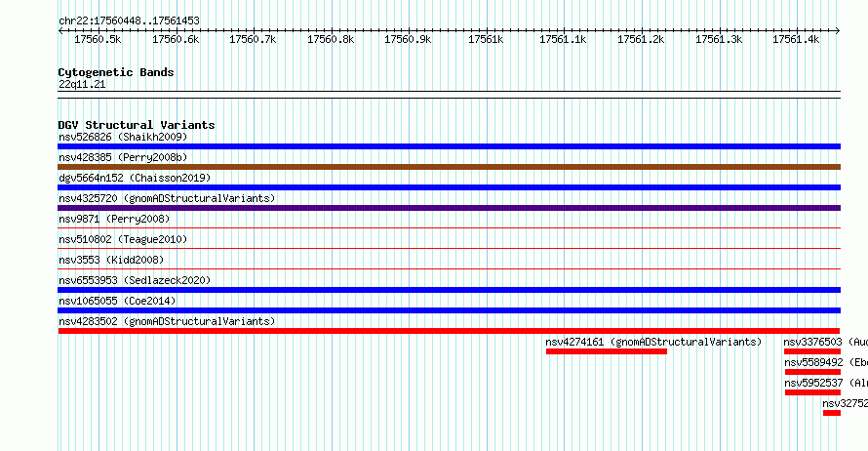The width and height of the screenshot is (868, 451).
Task: Click the 17561.2k ruler tick label
Action: 641,39
